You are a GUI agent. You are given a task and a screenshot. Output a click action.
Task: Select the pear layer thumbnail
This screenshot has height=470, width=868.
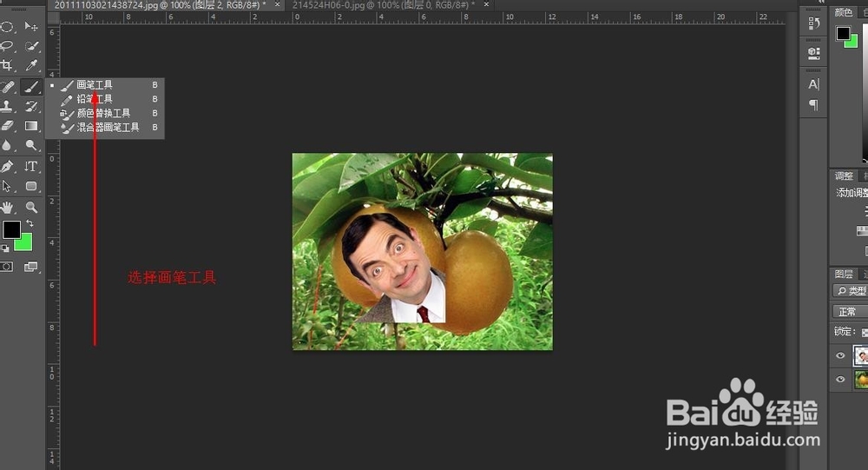(861, 380)
